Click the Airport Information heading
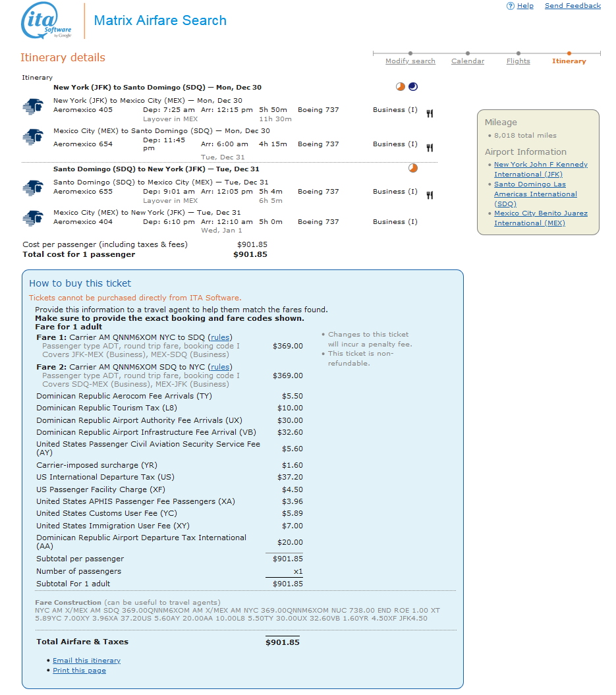This screenshot has width=616, height=695. point(526,152)
